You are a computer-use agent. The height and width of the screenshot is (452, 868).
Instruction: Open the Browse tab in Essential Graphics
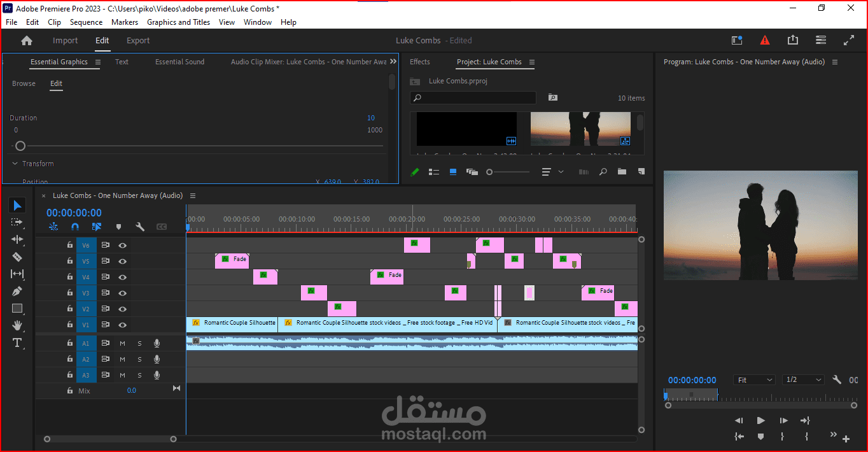click(x=24, y=83)
